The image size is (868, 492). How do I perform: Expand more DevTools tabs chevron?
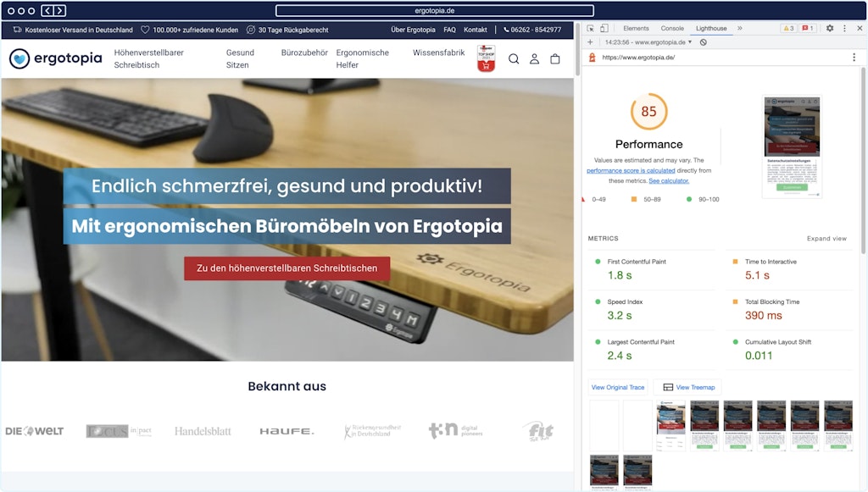(x=739, y=28)
